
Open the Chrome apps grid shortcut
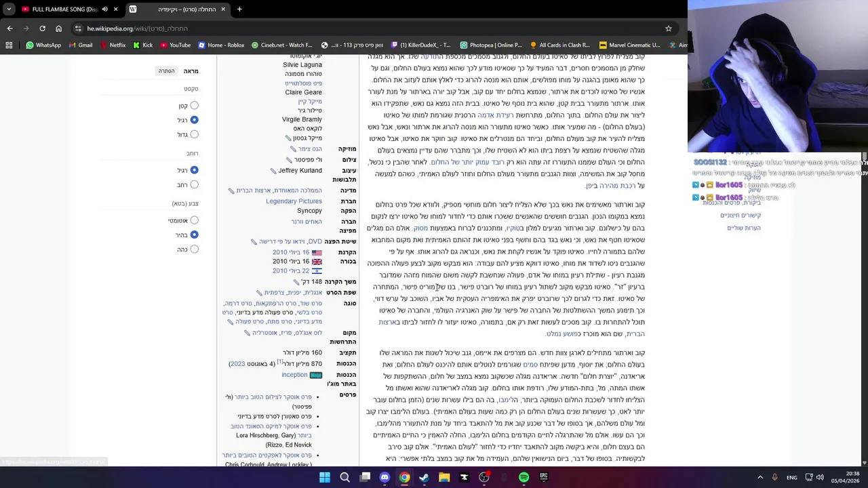[x=9, y=45]
